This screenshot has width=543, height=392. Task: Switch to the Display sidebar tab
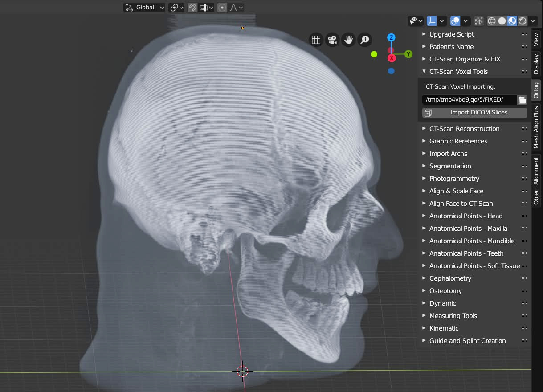536,64
